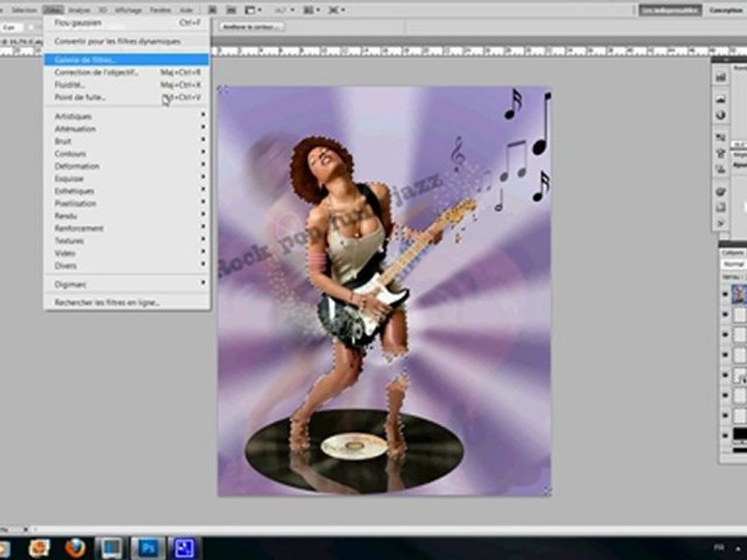Open the 3D menu
This screenshot has height=560, width=747.
click(103, 9)
